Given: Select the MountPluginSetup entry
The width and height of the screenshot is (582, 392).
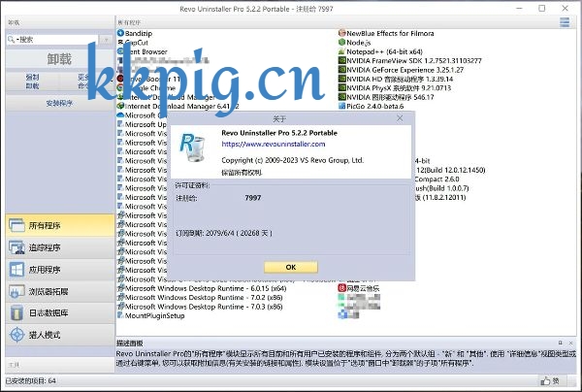Looking at the screenshot, I should click(151, 315).
